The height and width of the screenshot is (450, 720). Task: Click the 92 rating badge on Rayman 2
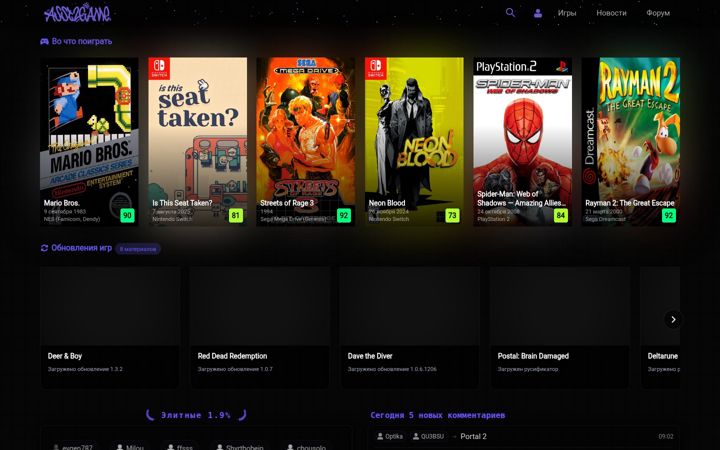pyautogui.click(x=669, y=215)
